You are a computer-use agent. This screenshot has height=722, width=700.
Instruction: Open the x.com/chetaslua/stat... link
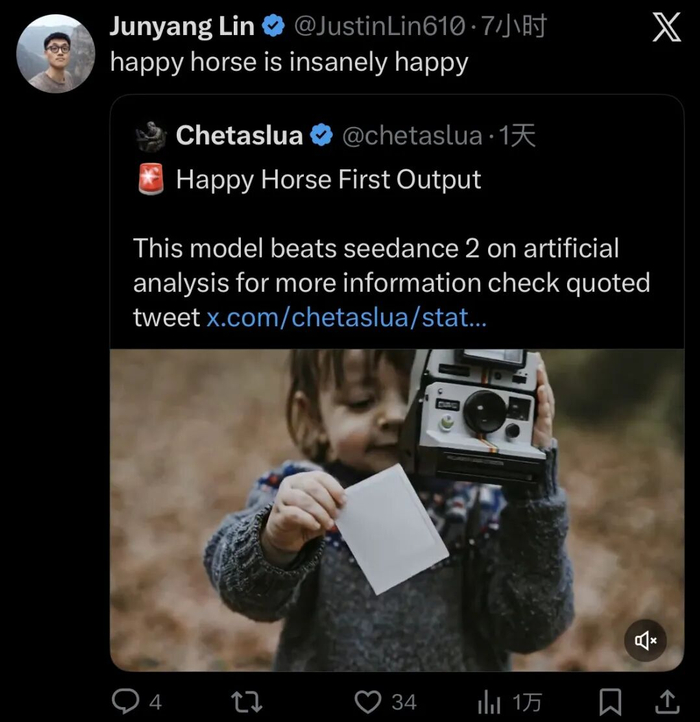[347, 317]
